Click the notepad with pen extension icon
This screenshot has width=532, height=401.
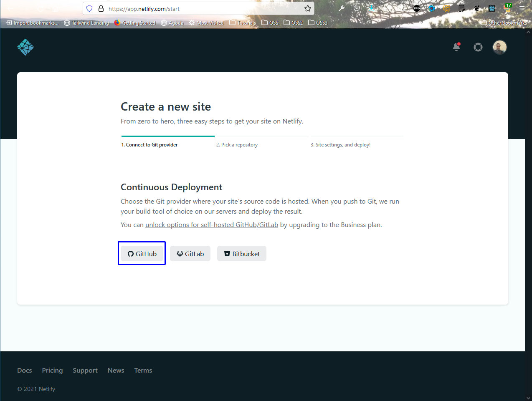[462, 8]
